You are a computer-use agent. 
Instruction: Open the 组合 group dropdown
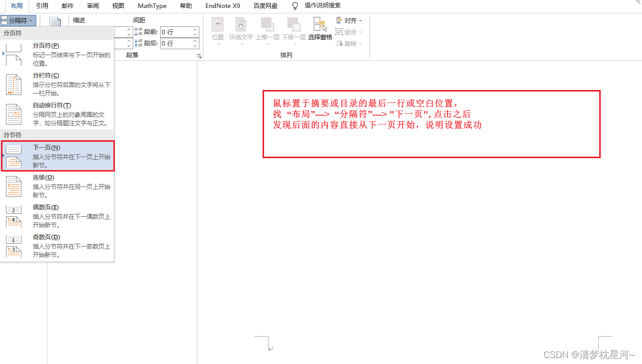coord(350,32)
